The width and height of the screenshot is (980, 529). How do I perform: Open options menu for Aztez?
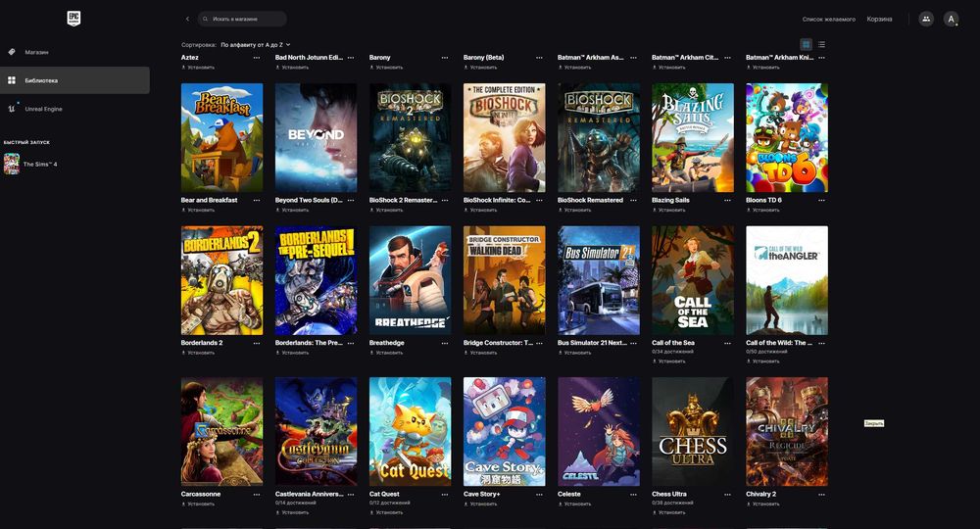(x=257, y=58)
